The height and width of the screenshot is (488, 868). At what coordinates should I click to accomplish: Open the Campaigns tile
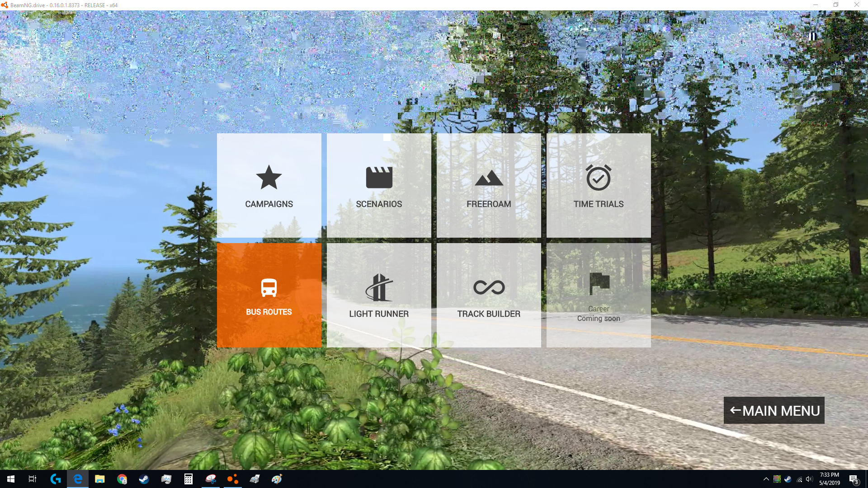tap(269, 185)
